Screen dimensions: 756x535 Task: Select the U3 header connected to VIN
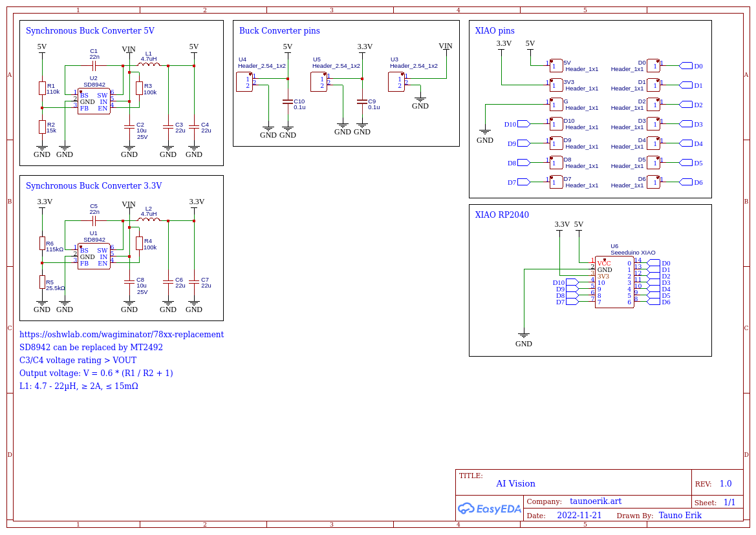click(x=396, y=82)
